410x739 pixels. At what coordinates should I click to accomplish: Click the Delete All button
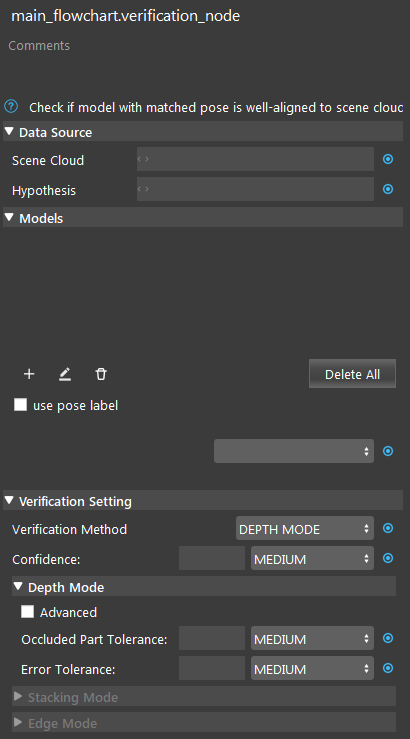click(x=352, y=374)
